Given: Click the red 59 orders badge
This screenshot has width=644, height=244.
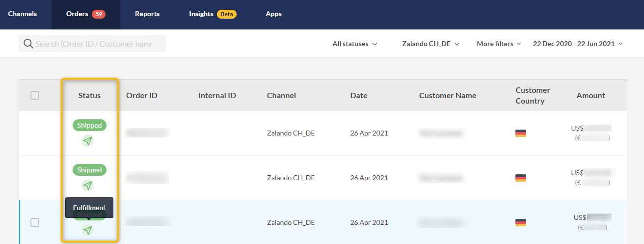Looking at the screenshot, I should [98, 14].
